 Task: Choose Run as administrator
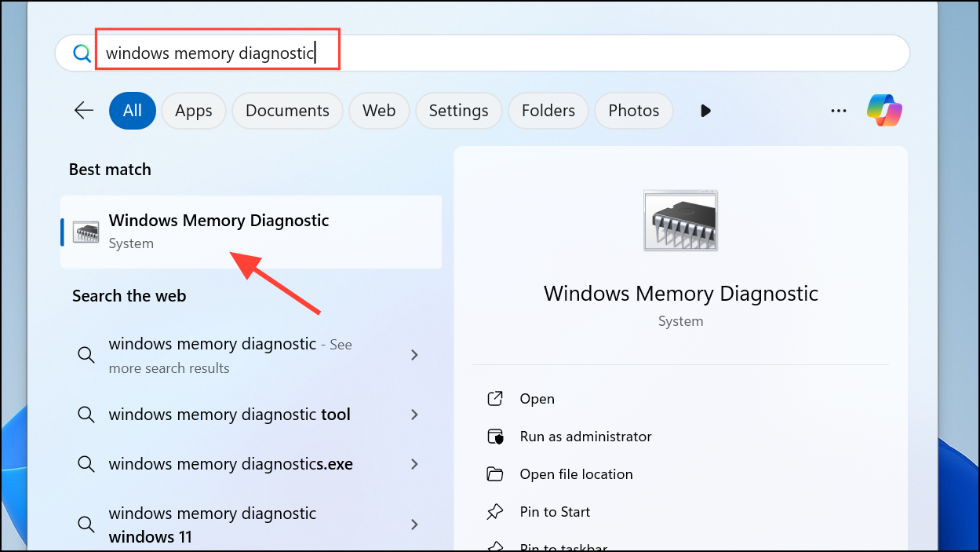[x=585, y=437]
